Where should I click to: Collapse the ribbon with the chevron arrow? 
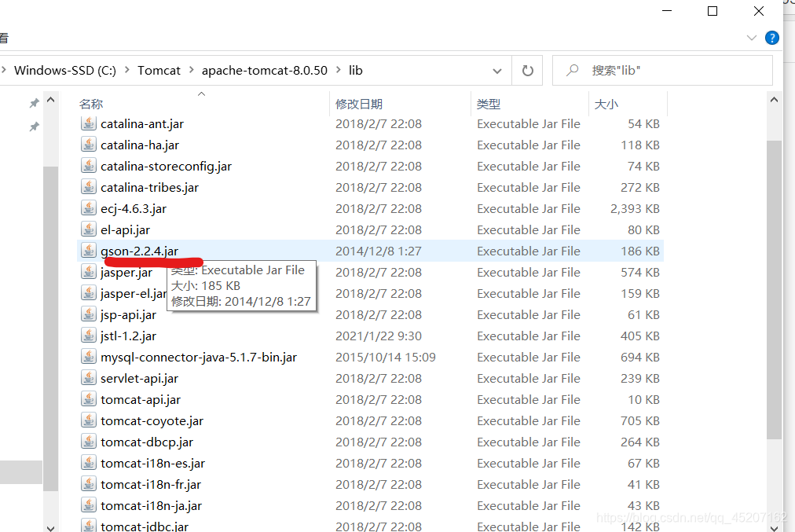click(x=751, y=37)
